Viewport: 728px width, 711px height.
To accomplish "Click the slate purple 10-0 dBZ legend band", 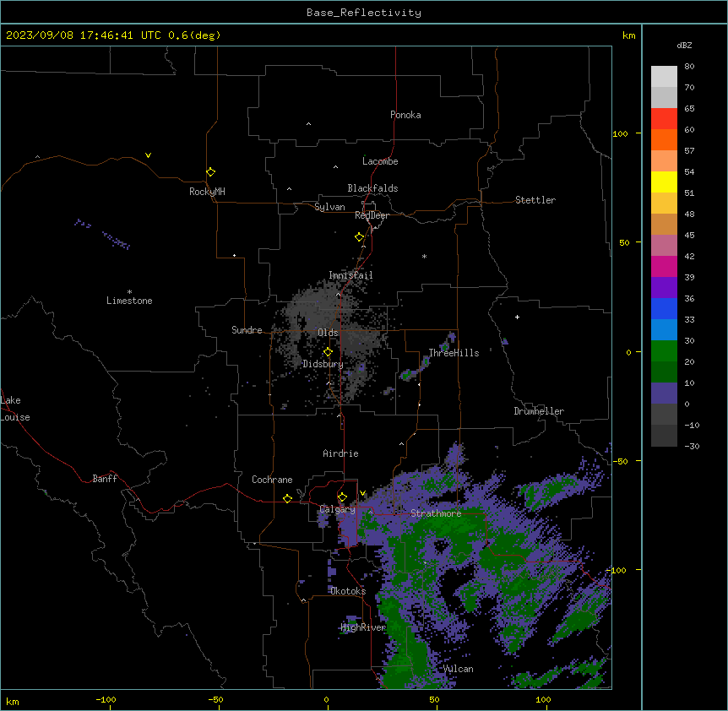I will 664,393.
